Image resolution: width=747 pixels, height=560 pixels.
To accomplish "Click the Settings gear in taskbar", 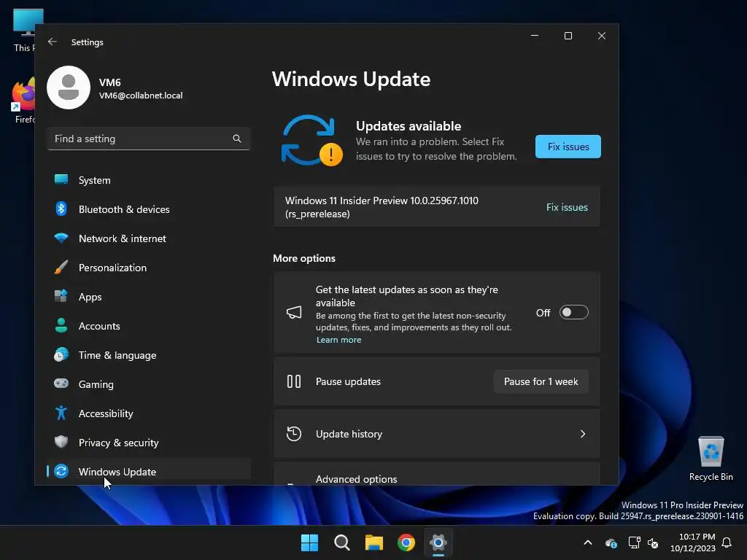I will (438, 542).
